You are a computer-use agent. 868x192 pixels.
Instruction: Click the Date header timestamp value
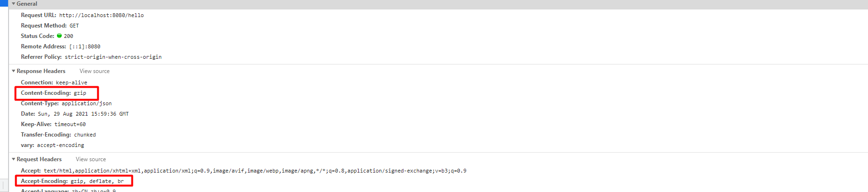[83, 114]
